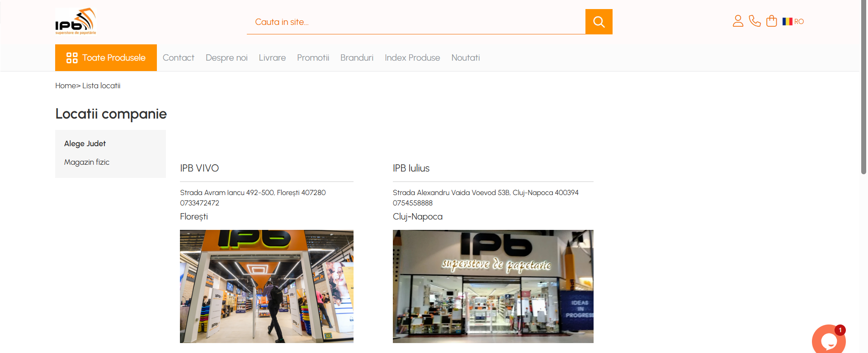
Task: Expand the Alege Judet filter
Action: [x=85, y=143]
